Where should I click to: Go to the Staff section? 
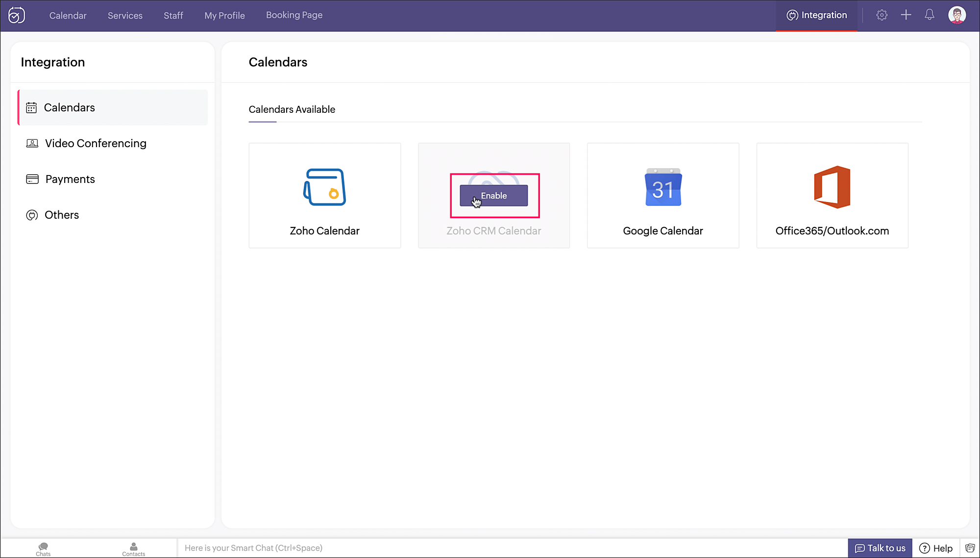tap(173, 15)
